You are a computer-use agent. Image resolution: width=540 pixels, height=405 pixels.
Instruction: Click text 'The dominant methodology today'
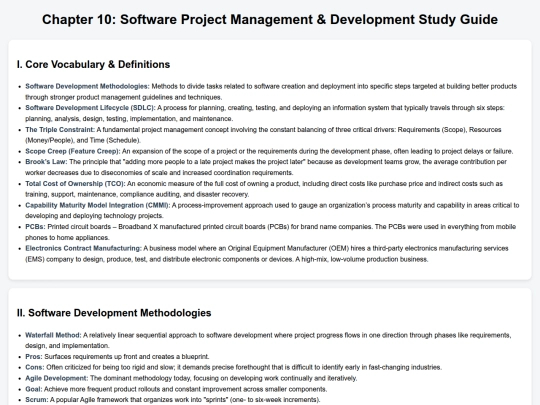(x=140, y=378)
